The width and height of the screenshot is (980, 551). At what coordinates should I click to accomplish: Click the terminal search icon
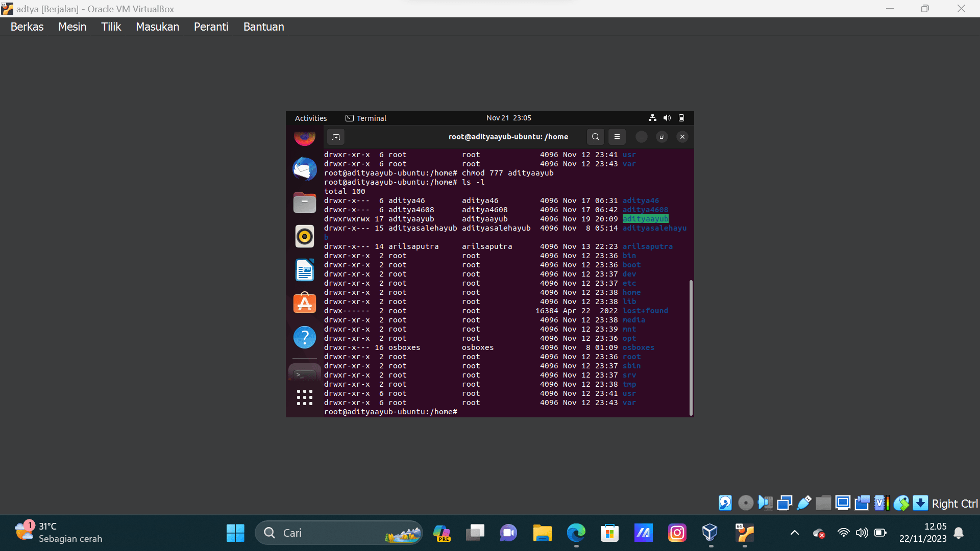click(x=595, y=137)
